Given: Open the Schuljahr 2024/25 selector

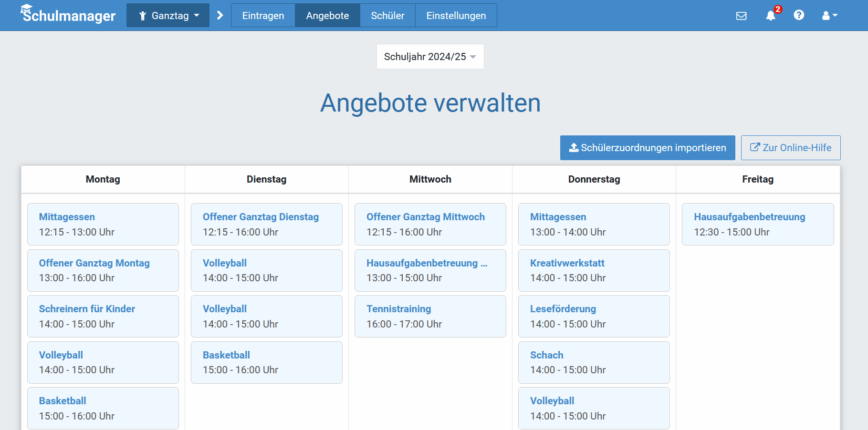Looking at the screenshot, I should point(429,56).
